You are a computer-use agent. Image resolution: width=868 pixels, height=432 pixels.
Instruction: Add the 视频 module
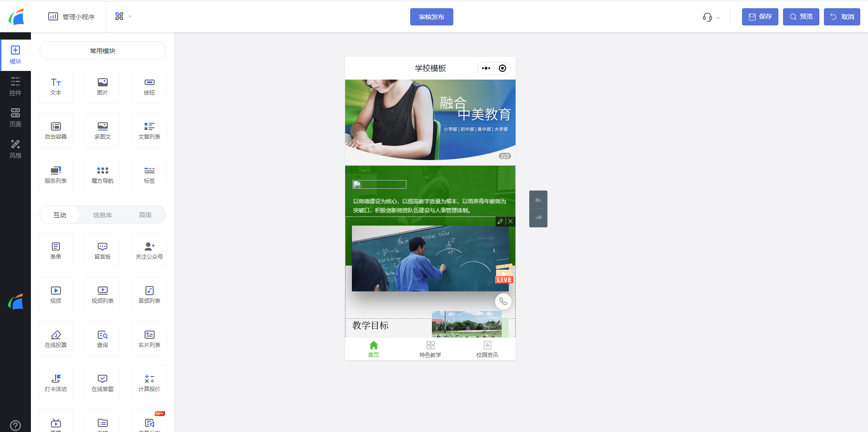[56, 295]
